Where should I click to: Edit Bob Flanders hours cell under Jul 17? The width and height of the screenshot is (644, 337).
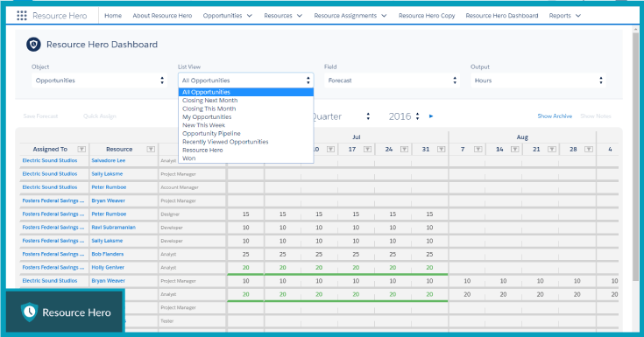[356, 254]
